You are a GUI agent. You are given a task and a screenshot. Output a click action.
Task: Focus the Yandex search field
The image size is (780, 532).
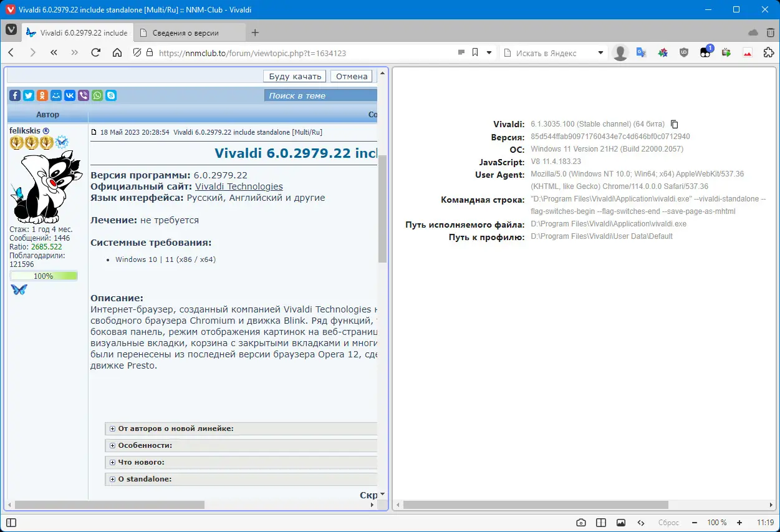[554, 53]
